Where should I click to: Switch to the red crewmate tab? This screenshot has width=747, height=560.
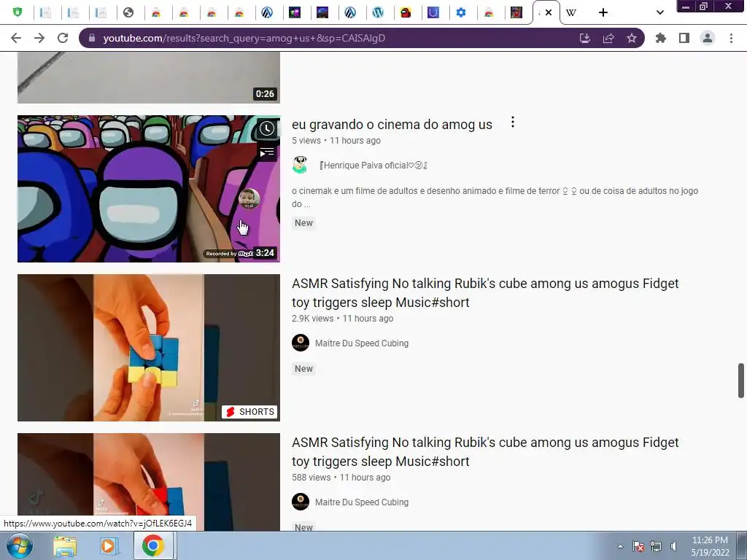(406, 12)
